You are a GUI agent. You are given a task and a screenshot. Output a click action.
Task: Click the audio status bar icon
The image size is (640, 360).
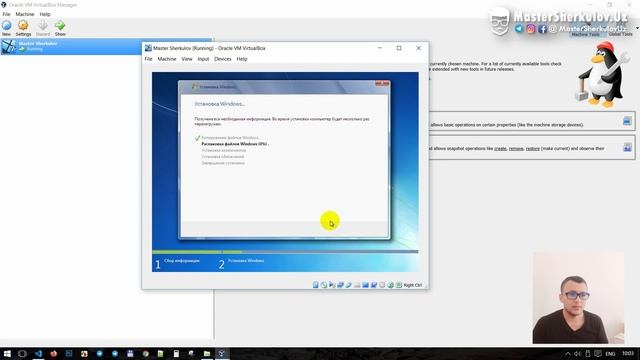332,285
